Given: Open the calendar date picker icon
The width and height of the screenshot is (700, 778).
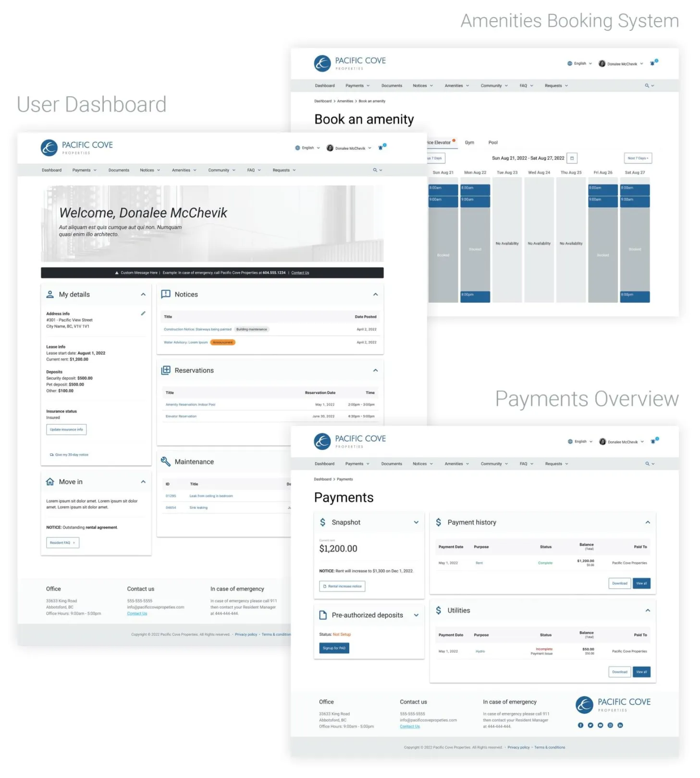Looking at the screenshot, I should pyautogui.click(x=572, y=158).
